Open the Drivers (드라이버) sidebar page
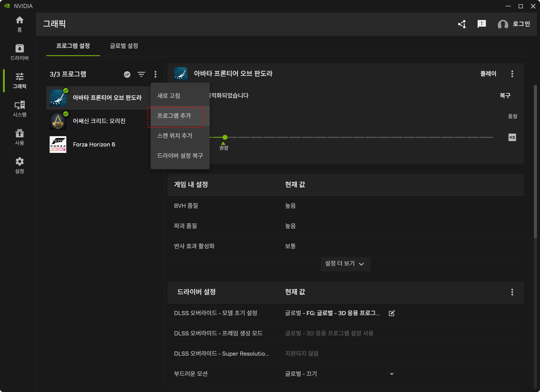Image resolution: width=540 pixels, height=392 pixels. pyautogui.click(x=19, y=52)
